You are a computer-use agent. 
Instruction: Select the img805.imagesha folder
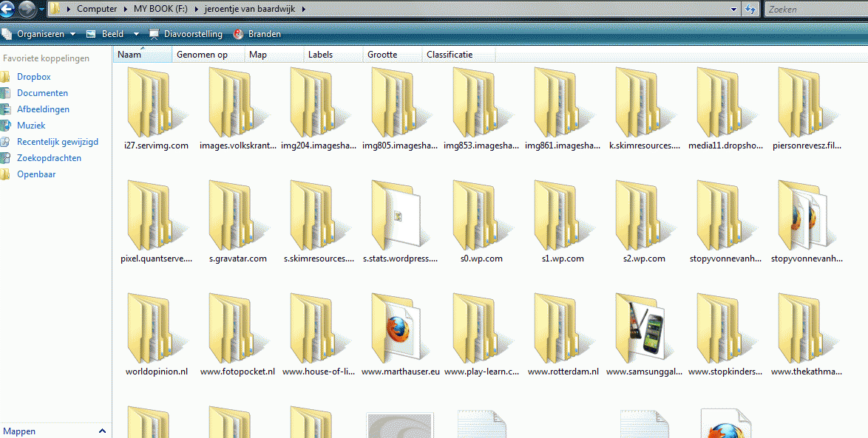tap(400, 109)
